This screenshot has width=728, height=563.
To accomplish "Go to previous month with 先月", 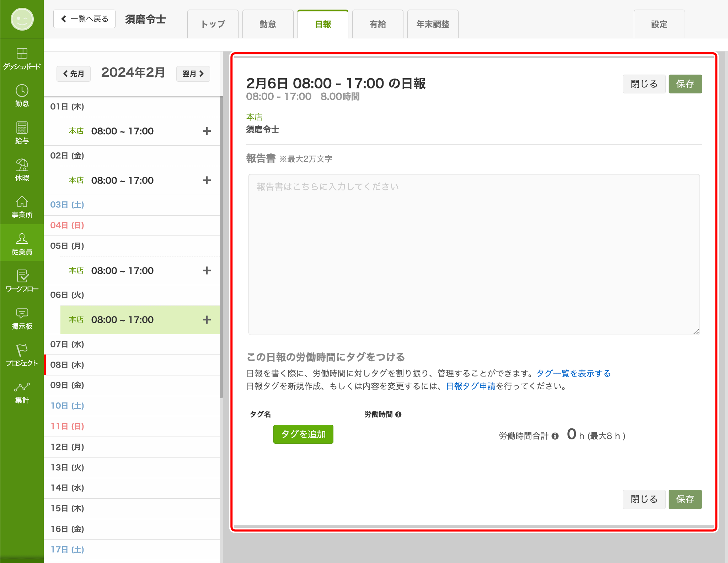I will [74, 74].
